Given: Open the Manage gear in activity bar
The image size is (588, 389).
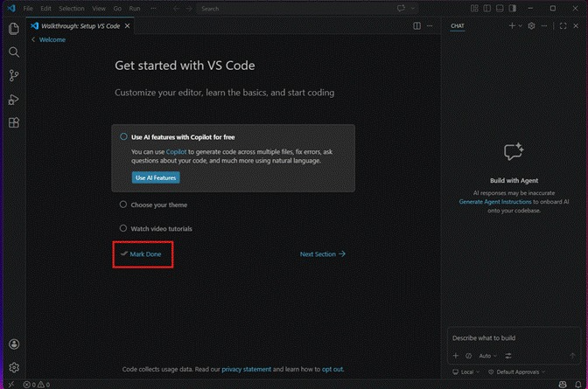Looking at the screenshot, I should click(x=14, y=367).
